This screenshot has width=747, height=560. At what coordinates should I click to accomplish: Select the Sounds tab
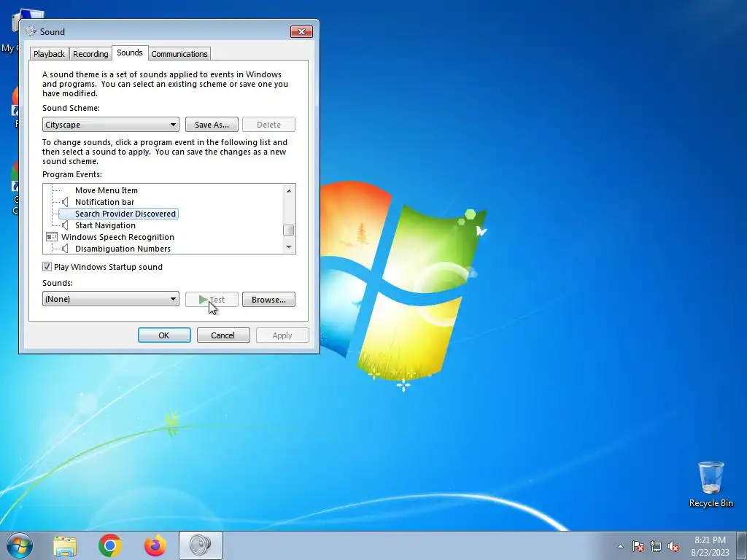click(x=130, y=52)
